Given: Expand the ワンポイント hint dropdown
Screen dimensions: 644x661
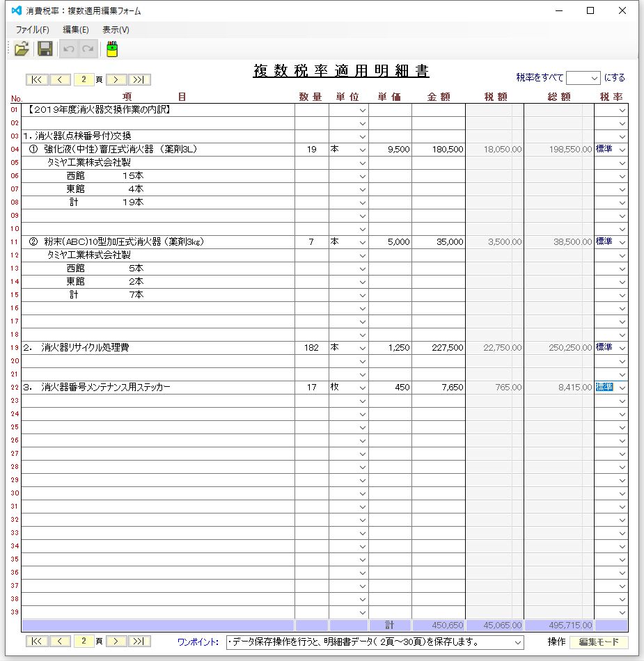Looking at the screenshot, I should coord(518,642).
